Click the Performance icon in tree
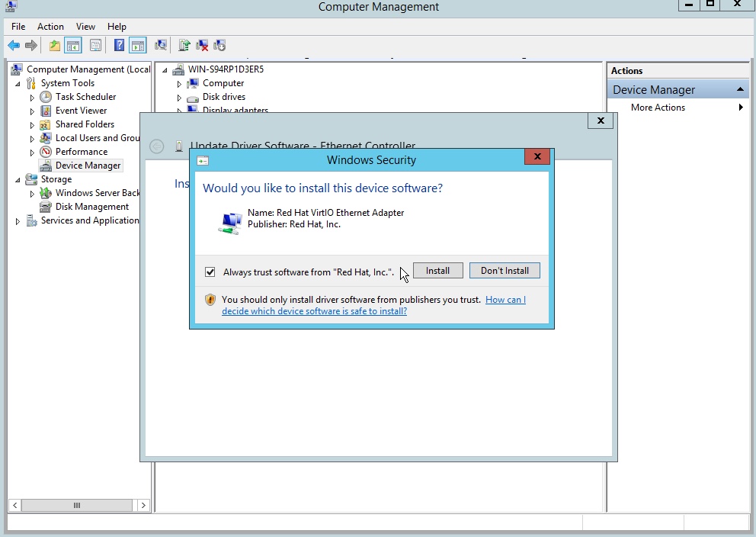756x537 pixels. tap(46, 152)
